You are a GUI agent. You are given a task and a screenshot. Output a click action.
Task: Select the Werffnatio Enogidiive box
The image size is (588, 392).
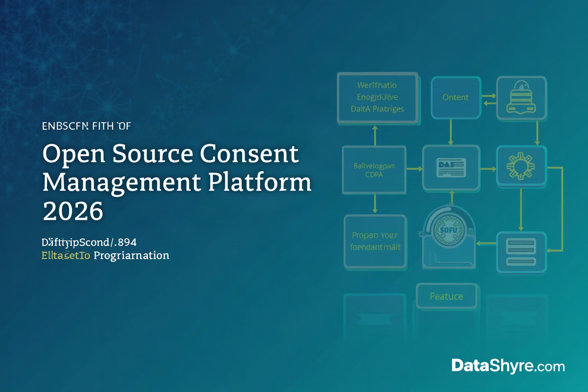coord(378,98)
